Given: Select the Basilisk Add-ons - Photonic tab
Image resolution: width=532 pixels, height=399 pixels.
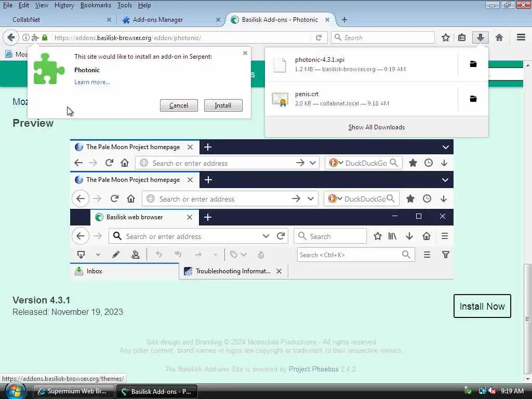Looking at the screenshot, I should [x=280, y=20].
